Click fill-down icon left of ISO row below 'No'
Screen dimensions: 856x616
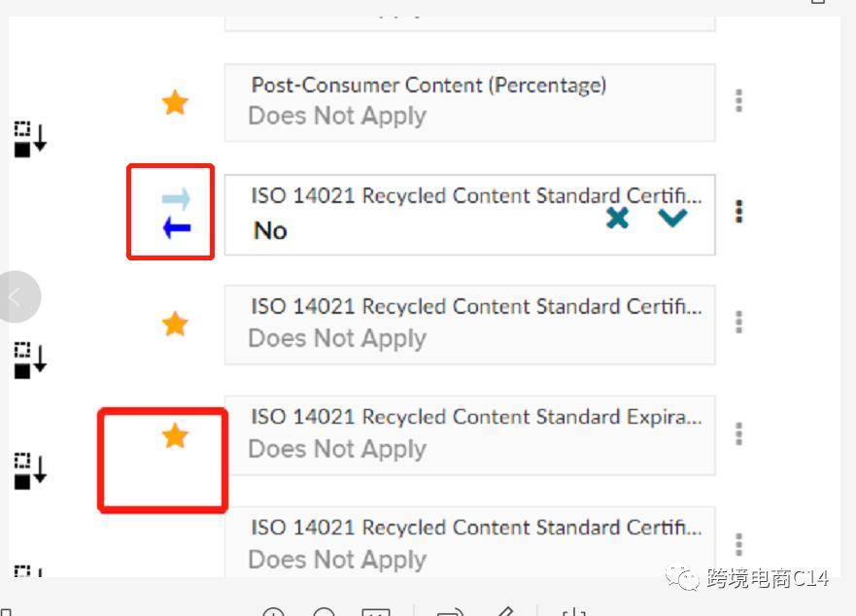[x=30, y=359]
